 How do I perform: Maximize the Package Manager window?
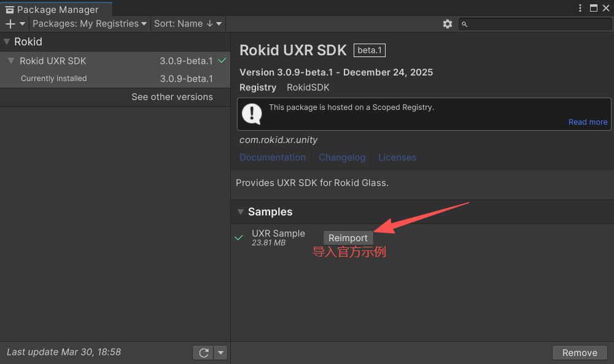pos(593,8)
